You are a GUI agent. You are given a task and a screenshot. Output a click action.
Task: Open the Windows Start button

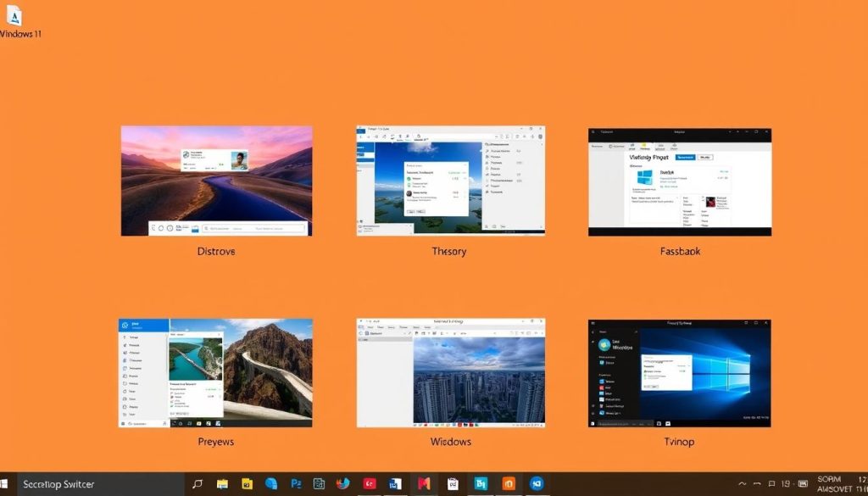pyautogui.click(x=4, y=484)
